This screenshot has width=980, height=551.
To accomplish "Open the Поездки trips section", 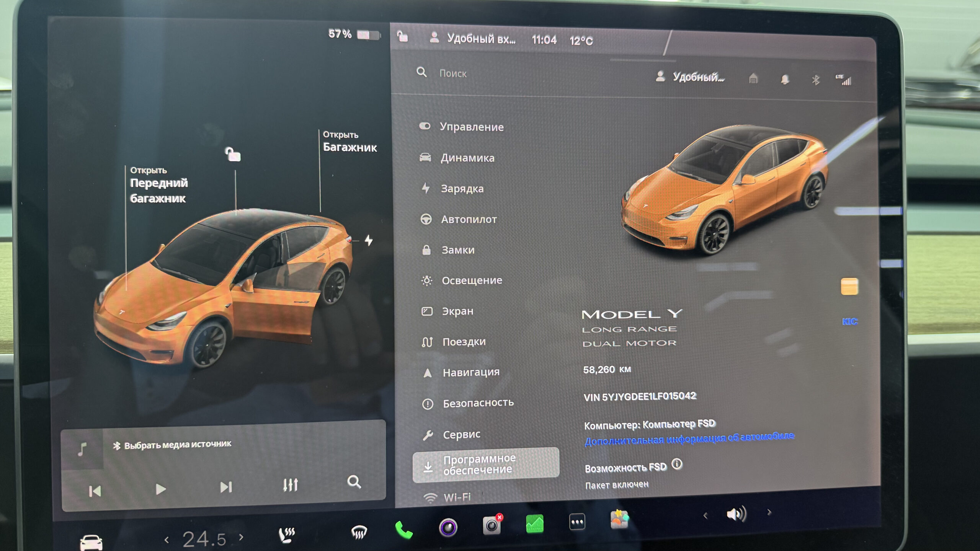I will [x=454, y=342].
